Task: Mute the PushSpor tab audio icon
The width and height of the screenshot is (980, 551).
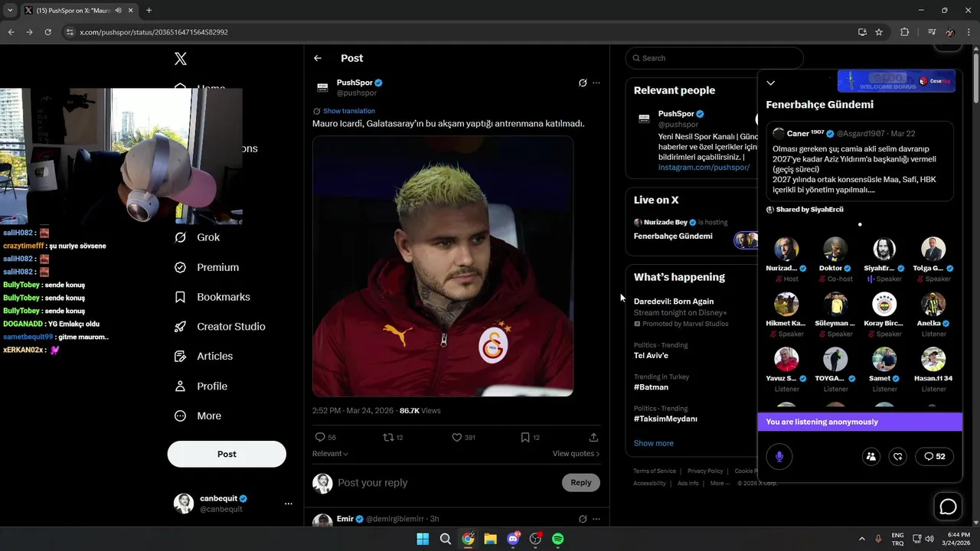Action: [118, 10]
